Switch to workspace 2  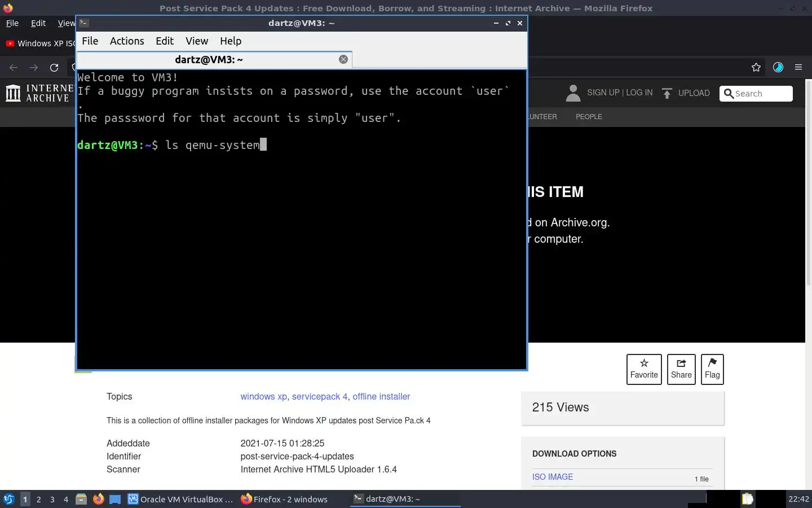pos(38,499)
